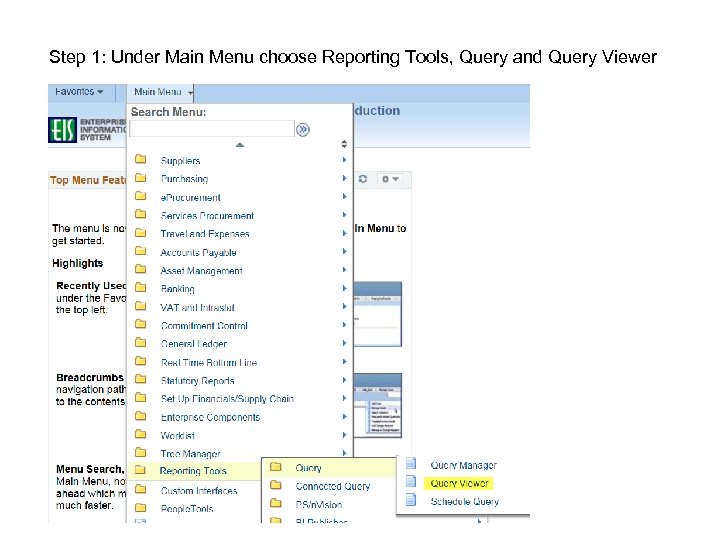The image size is (720, 540).
Task: Expand the Banking submenu arrow
Action: (344, 288)
